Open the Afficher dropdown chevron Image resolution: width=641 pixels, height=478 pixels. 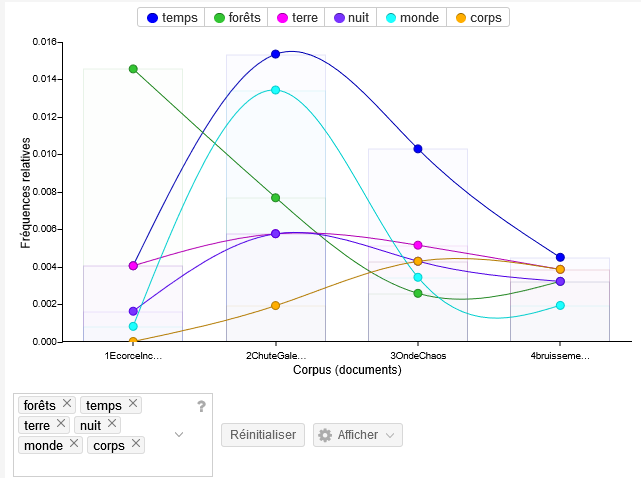(x=390, y=435)
